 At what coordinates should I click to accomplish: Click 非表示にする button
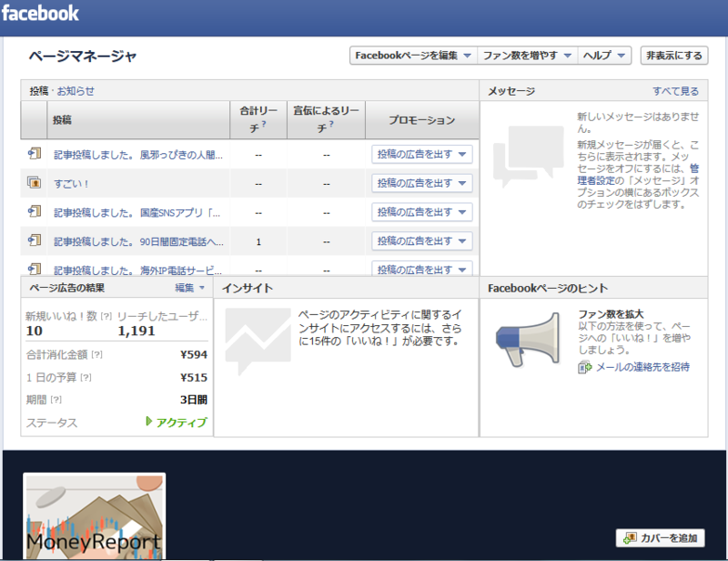pyautogui.click(x=674, y=56)
